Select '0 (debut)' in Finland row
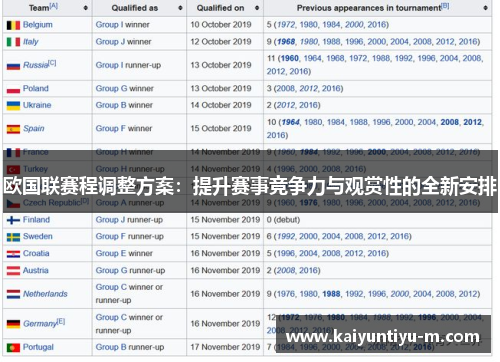 283,220
